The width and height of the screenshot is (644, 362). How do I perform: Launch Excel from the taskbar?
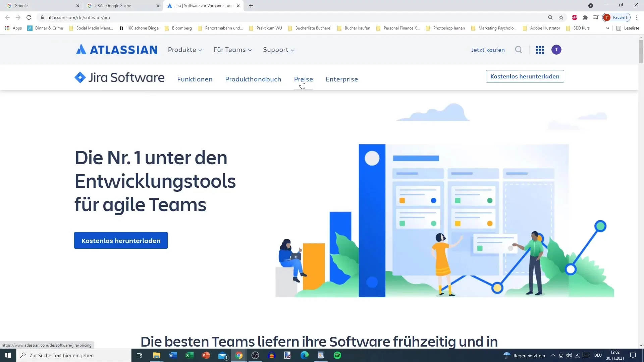pyautogui.click(x=190, y=355)
